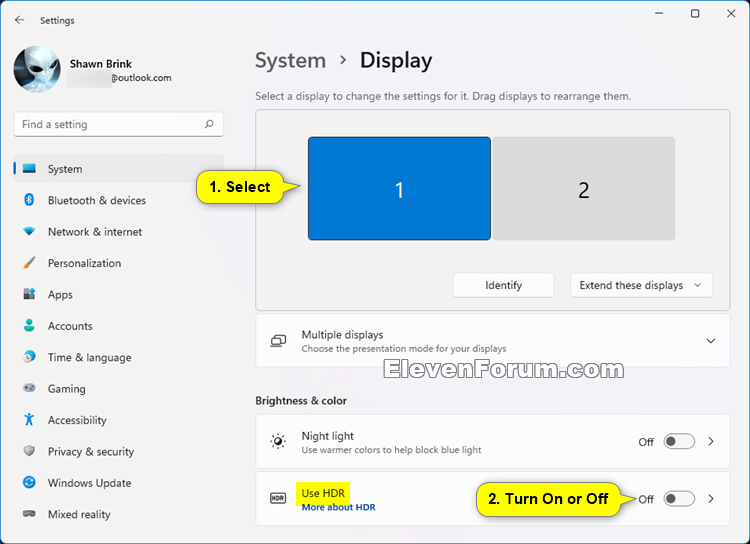
Task: Open the Extend these displays dropdown
Action: tap(641, 285)
